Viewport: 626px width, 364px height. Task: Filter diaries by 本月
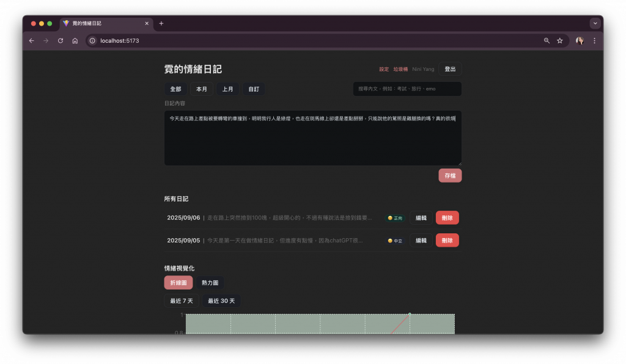pyautogui.click(x=202, y=89)
